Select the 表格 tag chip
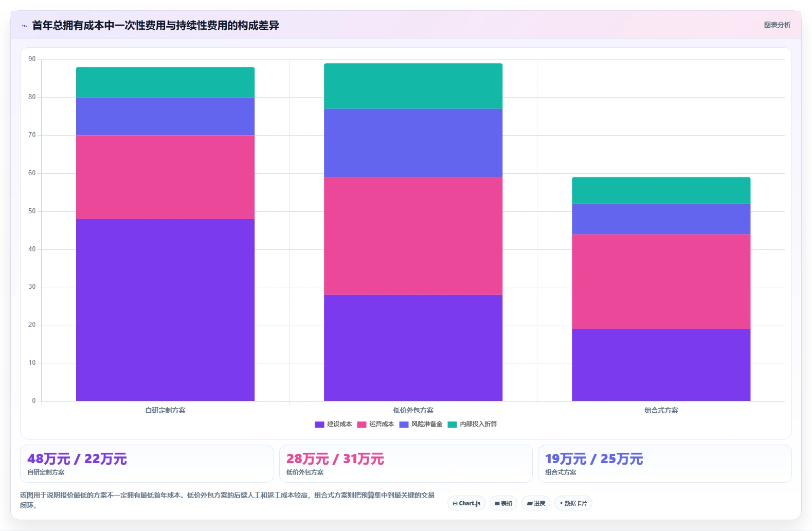The image size is (812, 531). tap(503, 503)
